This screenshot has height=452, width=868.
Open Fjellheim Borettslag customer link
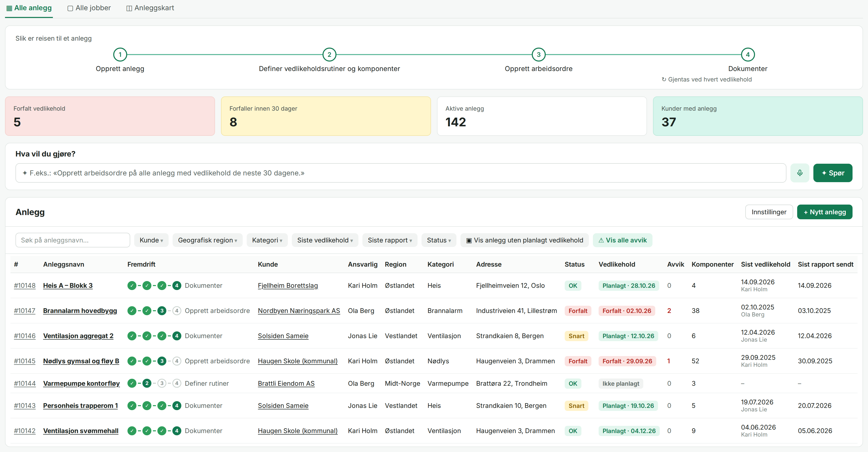288,286
